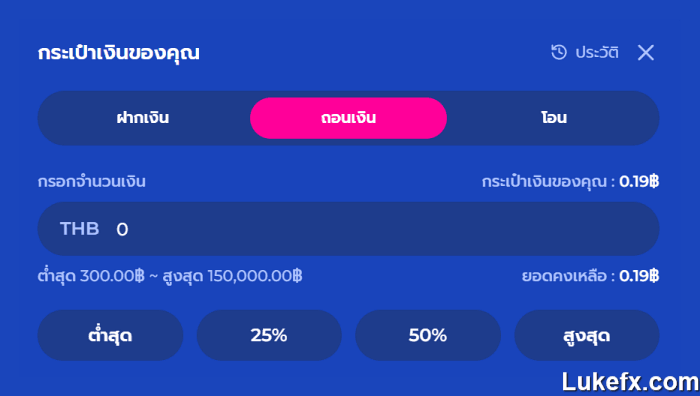Click the กระเป๋าเงินของคุณ dialog title
The width and height of the screenshot is (700, 396).
pos(118,53)
